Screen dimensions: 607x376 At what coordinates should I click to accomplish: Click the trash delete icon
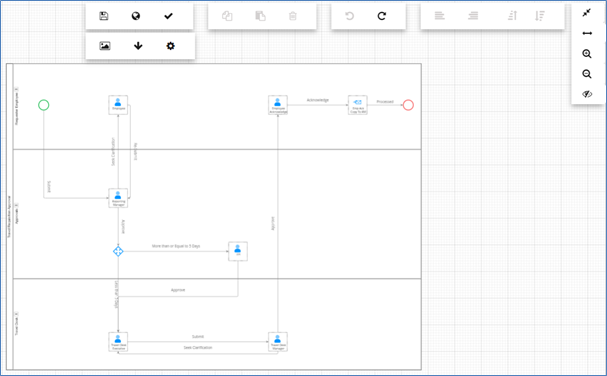pyautogui.click(x=293, y=16)
